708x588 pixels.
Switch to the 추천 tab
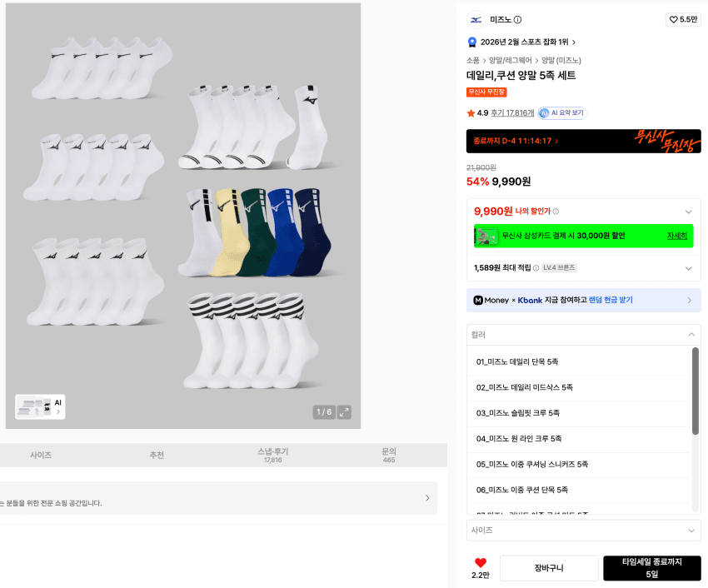click(157, 456)
